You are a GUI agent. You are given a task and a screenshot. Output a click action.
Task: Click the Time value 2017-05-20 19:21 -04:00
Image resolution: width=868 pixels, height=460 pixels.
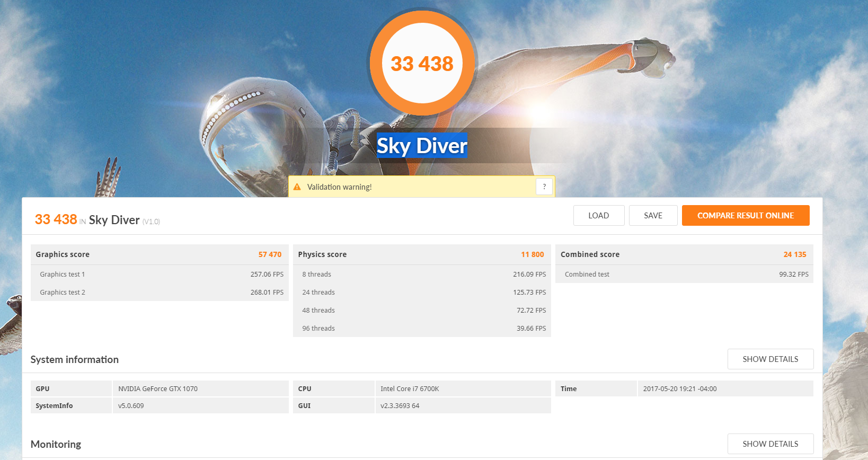point(680,389)
